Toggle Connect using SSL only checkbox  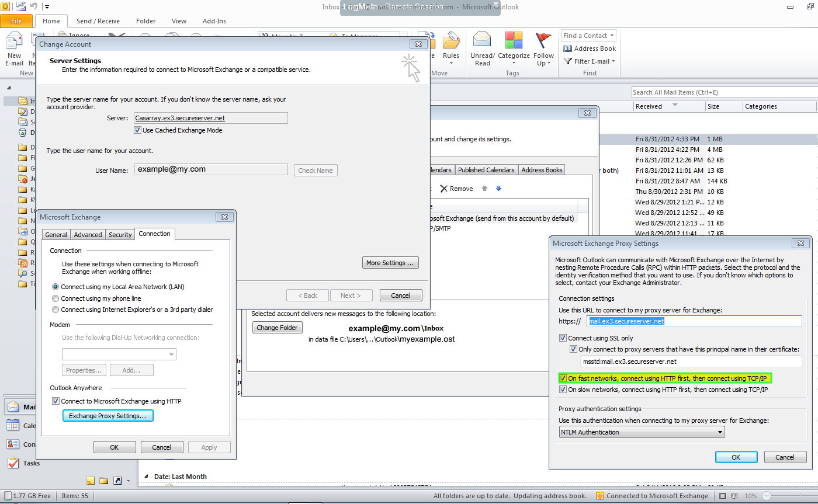[x=563, y=338]
